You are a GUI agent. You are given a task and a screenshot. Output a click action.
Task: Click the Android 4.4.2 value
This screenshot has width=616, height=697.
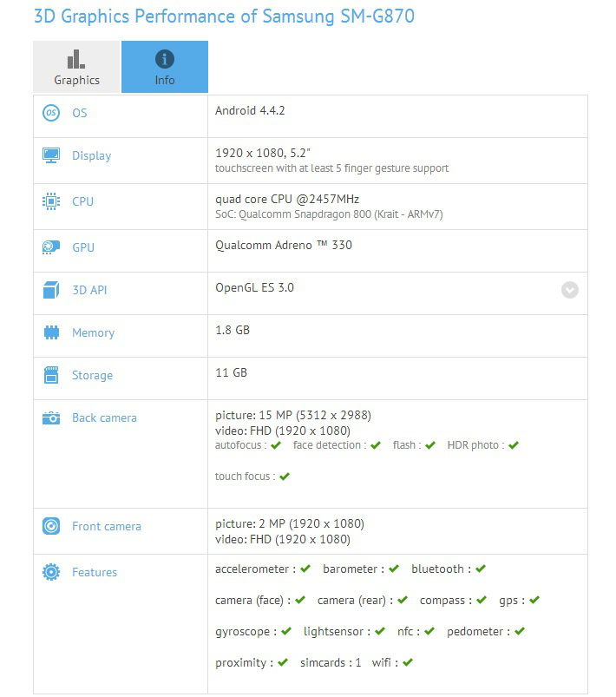click(x=250, y=110)
